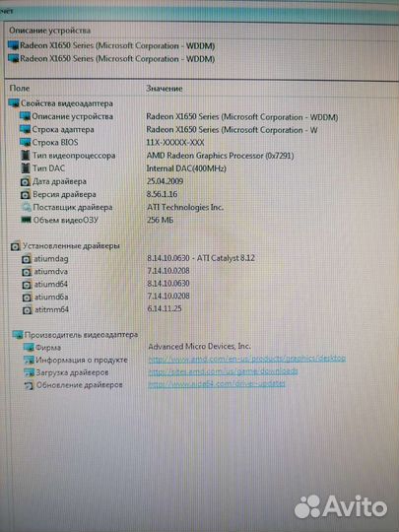
Task: Select the 8.14.10.0630 value in the atiumd64 row
Action: 168,284
